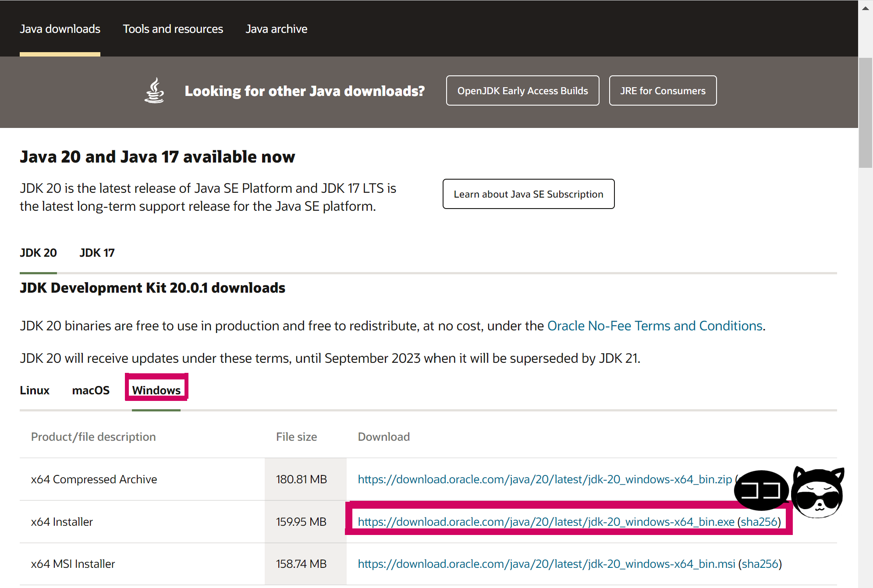Switch to the JDK 17 tab
The height and width of the screenshot is (588, 873).
(x=97, y=253)
